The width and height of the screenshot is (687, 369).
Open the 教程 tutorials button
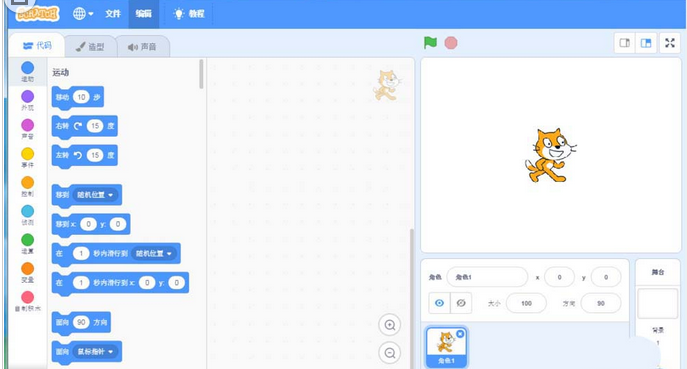189,14
